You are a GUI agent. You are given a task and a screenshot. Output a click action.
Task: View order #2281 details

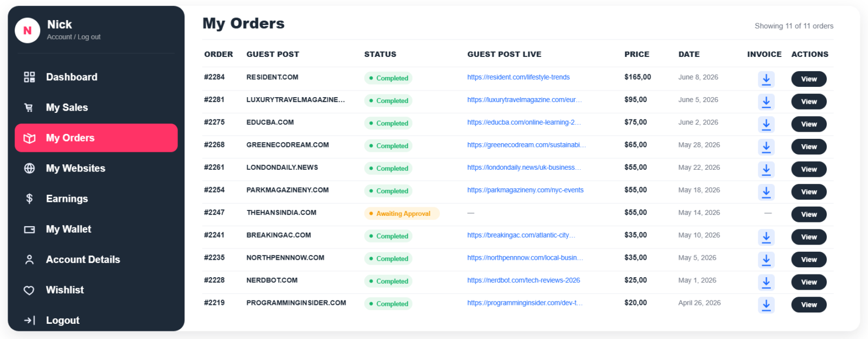pyautogui.click(x=809, y=101)
